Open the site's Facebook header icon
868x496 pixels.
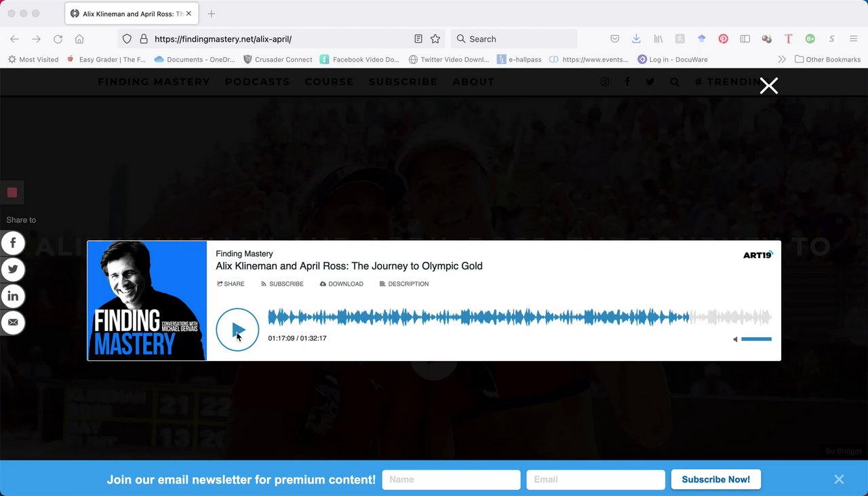[x=627, y=81]
